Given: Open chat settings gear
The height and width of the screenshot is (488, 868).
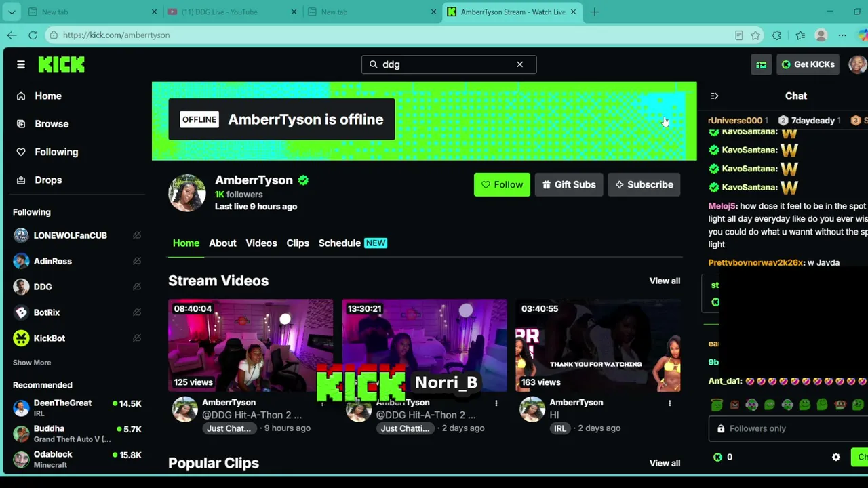Looking at the screenshot, I should [x=836, y=457].
